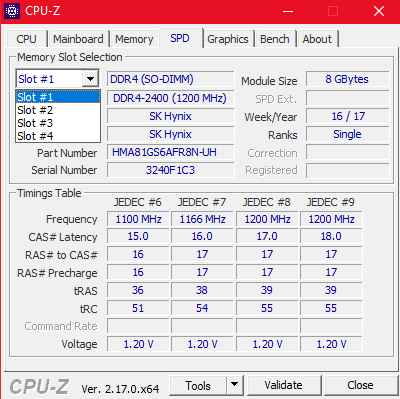Click the JEDEC #6 frequency 1100 MHz
The height and width of the screenshot is (399, 400).
[x=138, y=219]
